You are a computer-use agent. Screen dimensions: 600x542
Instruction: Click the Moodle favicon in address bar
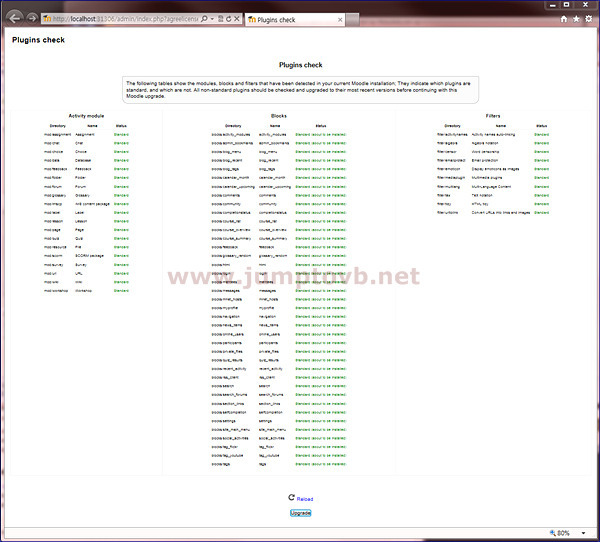(47, 18)
